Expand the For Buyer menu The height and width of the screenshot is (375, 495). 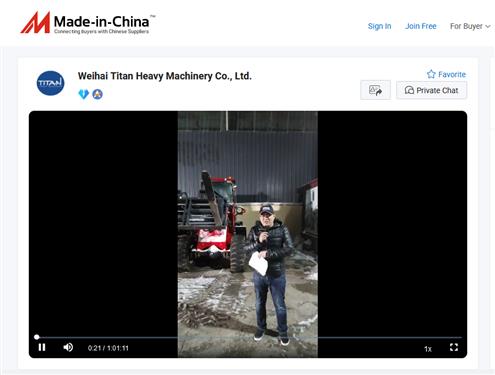pyautogui.click(x=470, y=26)
